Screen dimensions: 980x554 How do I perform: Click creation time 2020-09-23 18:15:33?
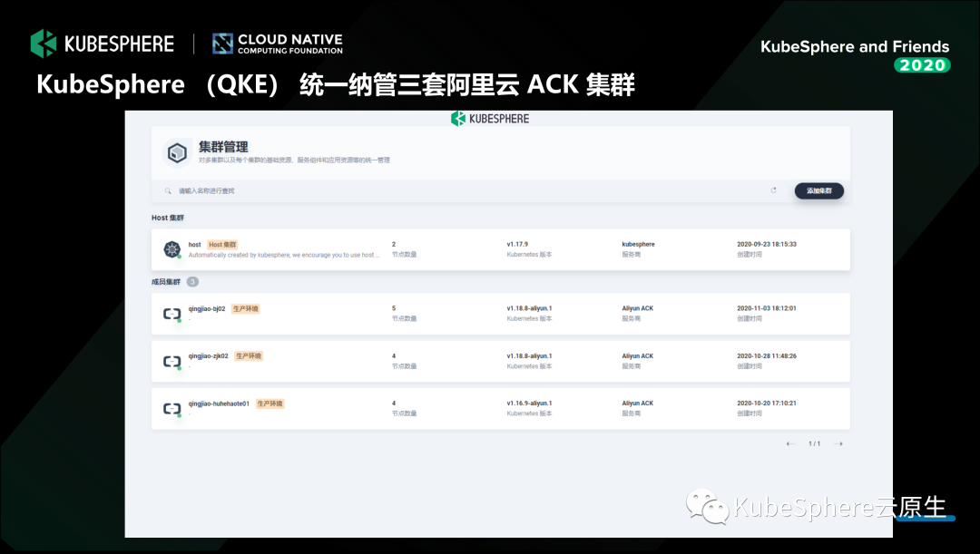(766, 244)
